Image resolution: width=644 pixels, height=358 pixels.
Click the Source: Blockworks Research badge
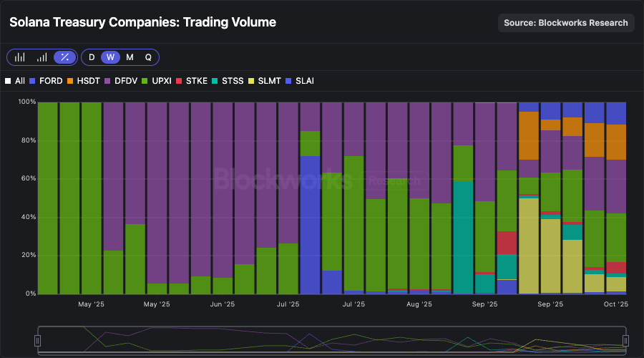[x=565, y=23]
